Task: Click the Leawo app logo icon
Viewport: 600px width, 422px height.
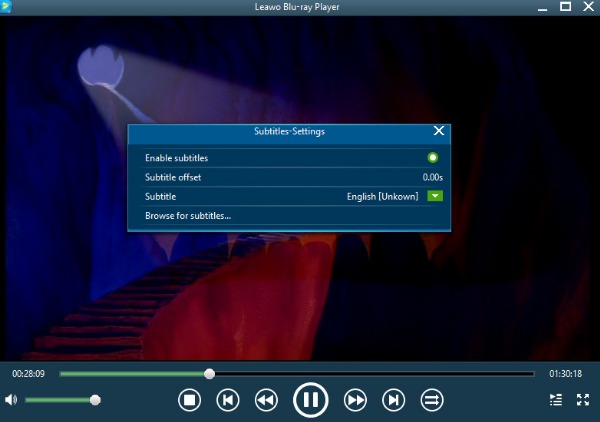Action: [5, 7]
